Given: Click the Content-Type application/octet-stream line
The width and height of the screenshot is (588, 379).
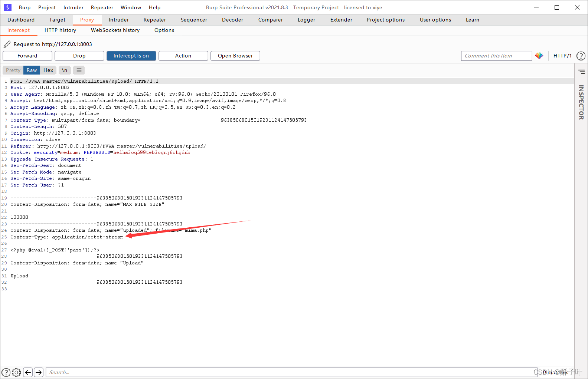Looking at the screenshot, I should (x=67, y=237).
